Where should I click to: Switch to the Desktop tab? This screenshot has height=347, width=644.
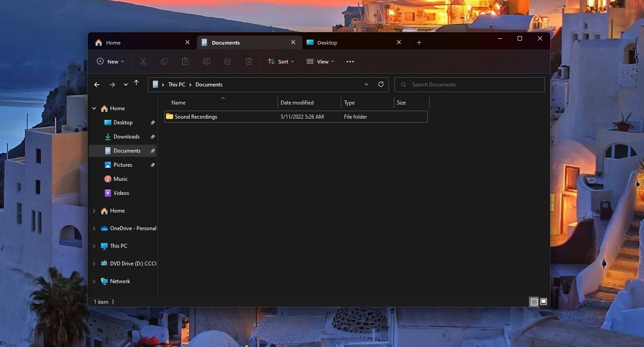pyautogui.click(x=327, y=42)
